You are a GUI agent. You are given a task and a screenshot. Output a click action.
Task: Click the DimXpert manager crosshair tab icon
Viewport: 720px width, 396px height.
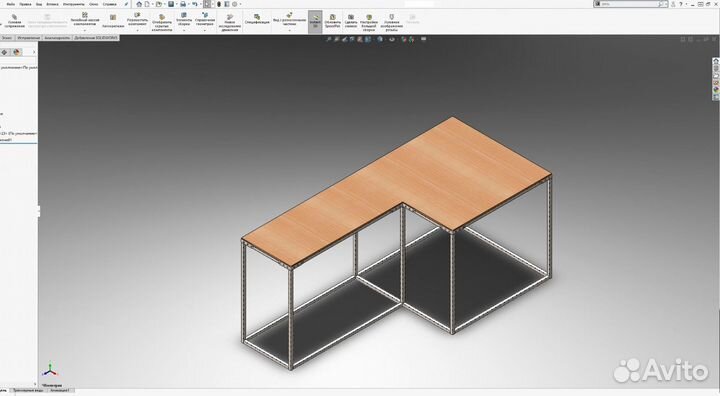[x=5, y=52]
